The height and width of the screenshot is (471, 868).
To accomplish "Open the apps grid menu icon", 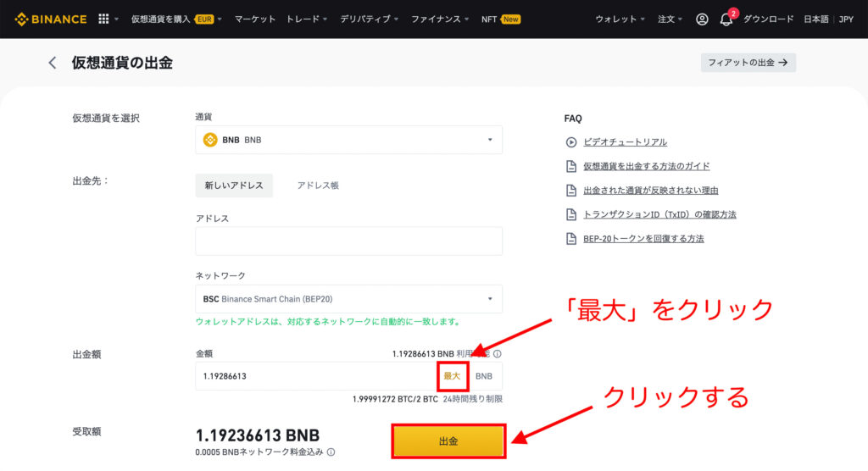I will [x=103, y=19].
